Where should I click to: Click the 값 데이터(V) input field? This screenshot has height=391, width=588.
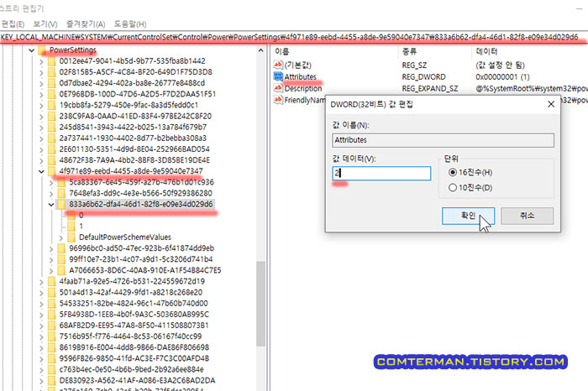381,174
